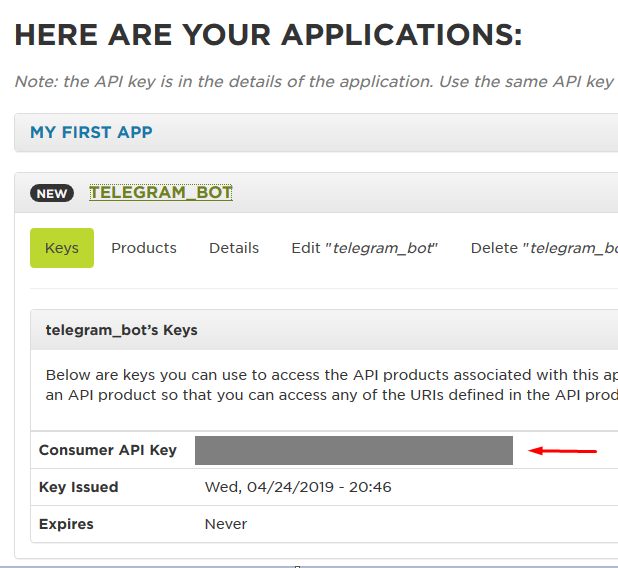The height and width of the screenshot is (568, 618).
Task: Click the NEW badge icon
Action: click(52, 194)
